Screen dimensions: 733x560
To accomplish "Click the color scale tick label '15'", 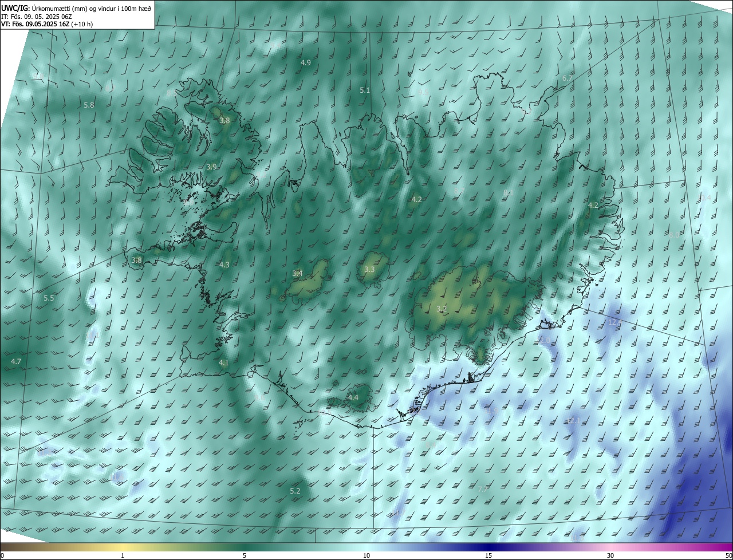I will point(488,555).
